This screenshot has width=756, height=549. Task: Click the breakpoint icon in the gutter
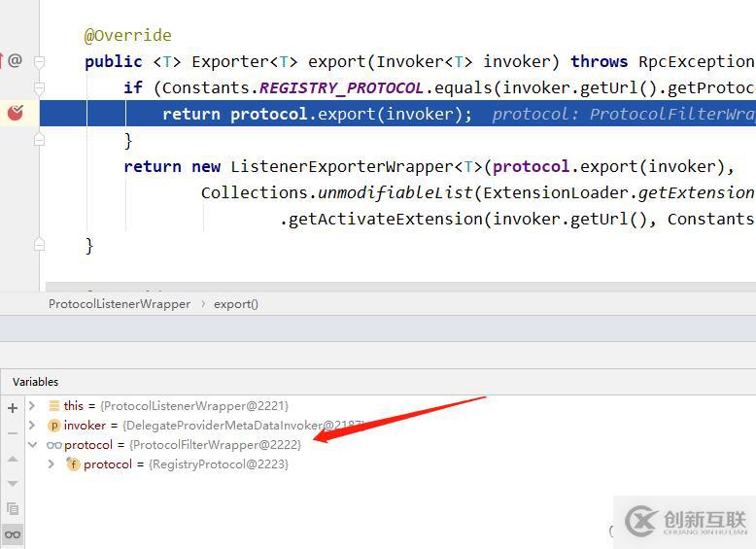tap(15, 114)
